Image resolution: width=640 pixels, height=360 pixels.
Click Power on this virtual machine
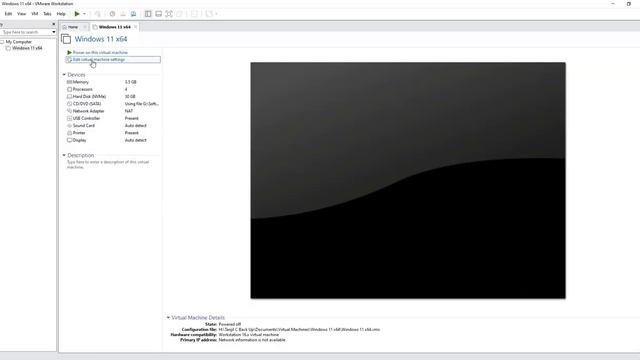tap(100, 53)
